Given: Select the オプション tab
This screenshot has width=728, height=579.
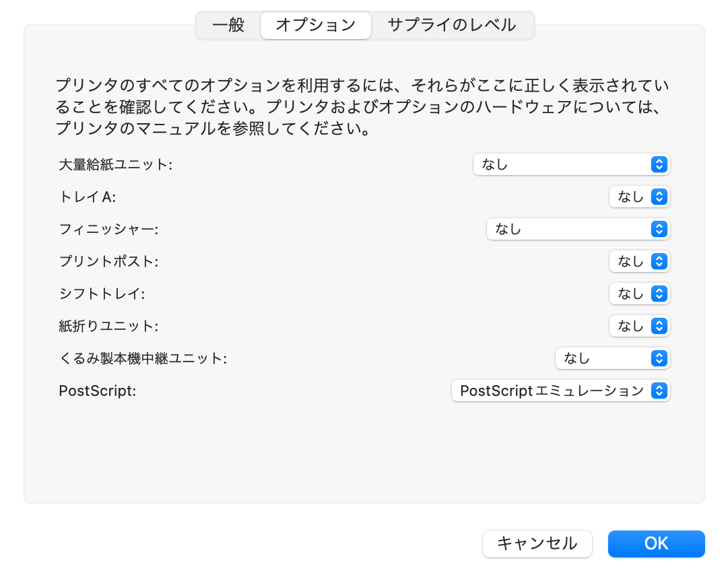Looking at the screenshot, I should [315, 26].
